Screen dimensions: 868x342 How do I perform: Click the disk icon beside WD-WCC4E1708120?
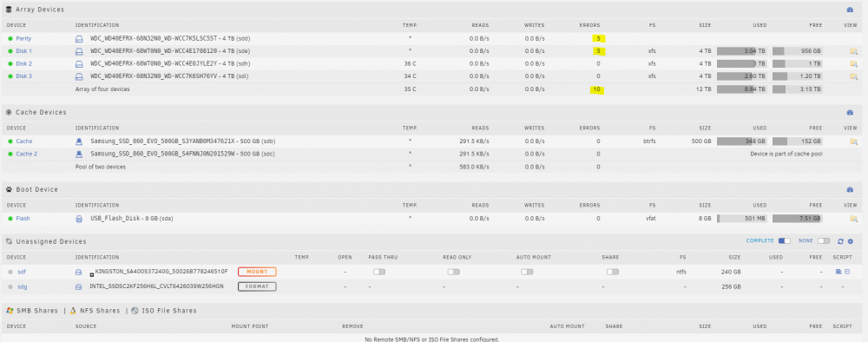(x=79, y=51)
